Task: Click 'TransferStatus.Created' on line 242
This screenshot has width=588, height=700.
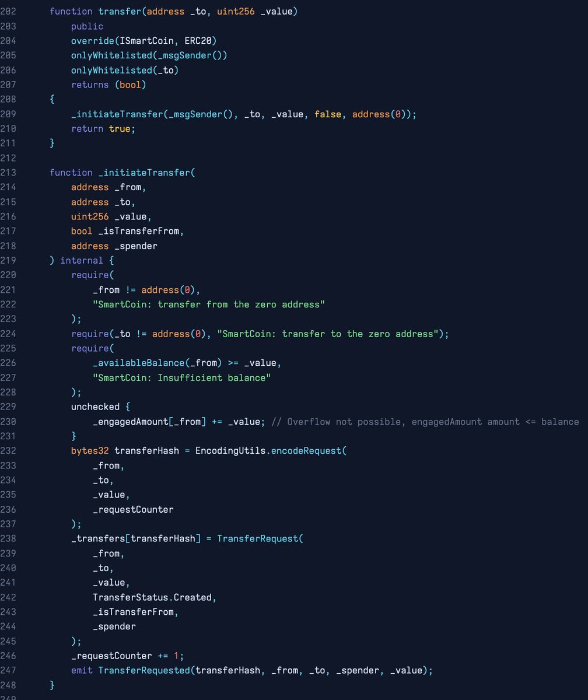Action: tap(152, 597)
